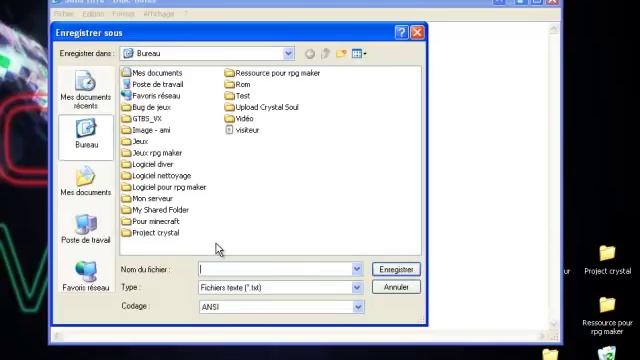
Task: Select the GTBS_VX folder
Action: [142, 119]
